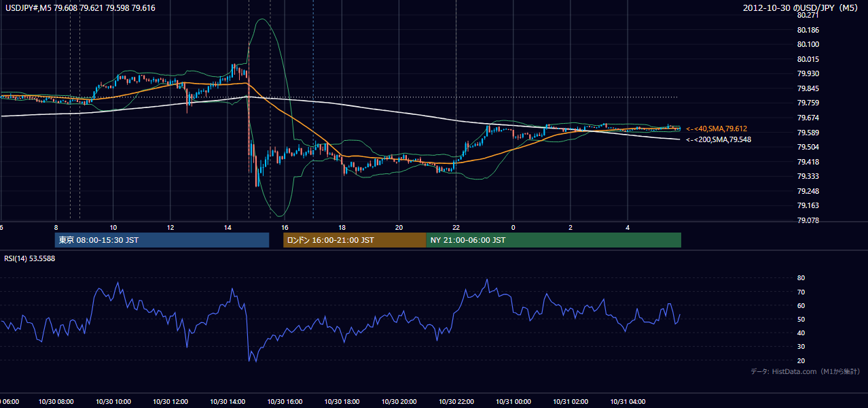Click the 10/31 04:00 time label
Viewport: 868px width, 408px height.
(628, 402)
